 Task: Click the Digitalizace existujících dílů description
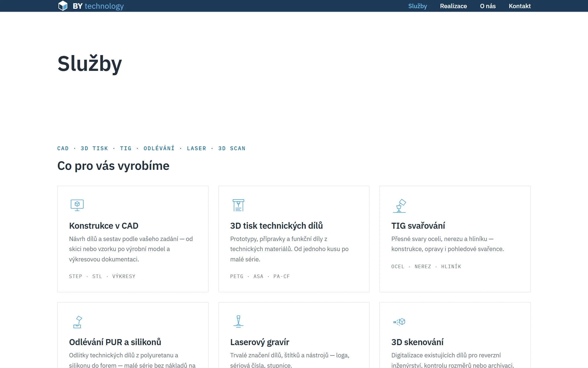tap(453, 360)
